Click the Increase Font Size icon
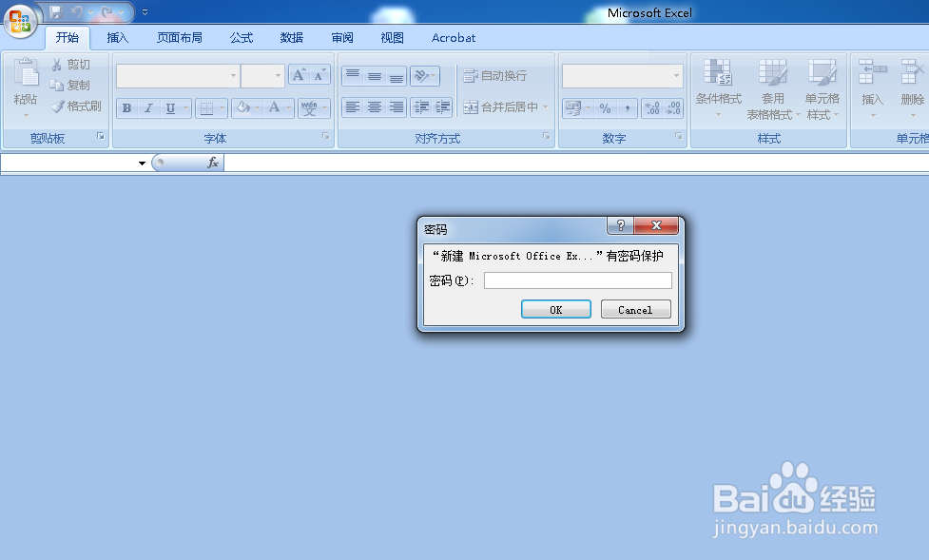This screenshot has height=560, width=929. (300, 75)
